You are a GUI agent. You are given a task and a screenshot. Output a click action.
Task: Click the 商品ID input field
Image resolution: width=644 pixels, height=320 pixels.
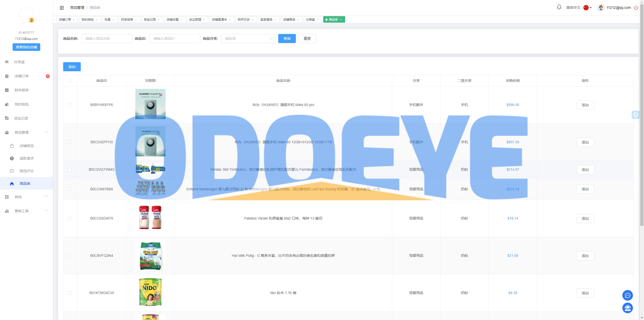point(175,39)
